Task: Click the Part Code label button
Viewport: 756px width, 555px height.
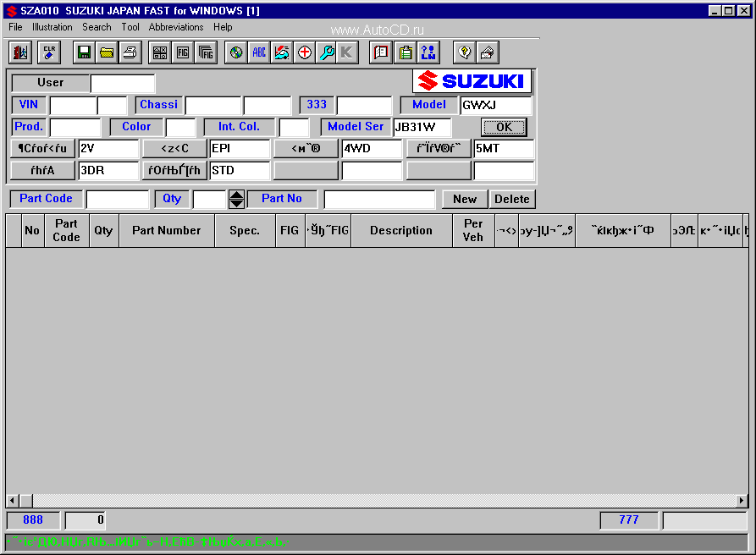Action: click(46, 199)
